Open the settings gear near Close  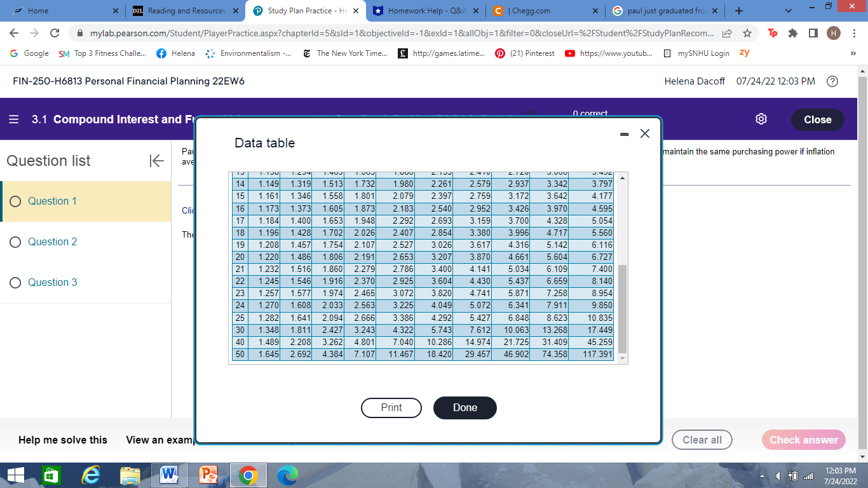click(x=761, y=119)
